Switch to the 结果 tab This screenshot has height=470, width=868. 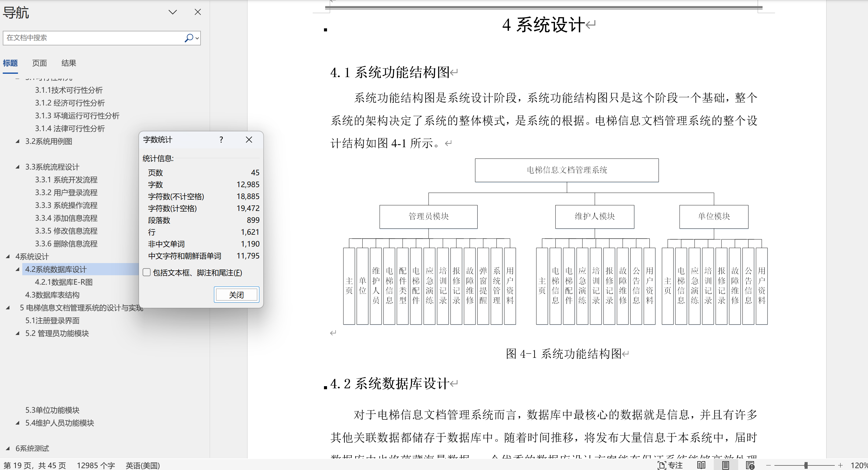(69, 63)
